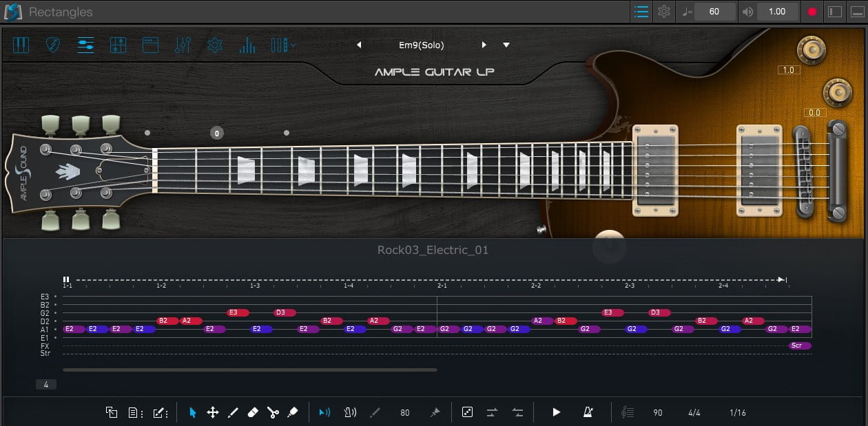Screen dimensions: 868x426
Task: Select the eraser tool
Action: (253, 412)
